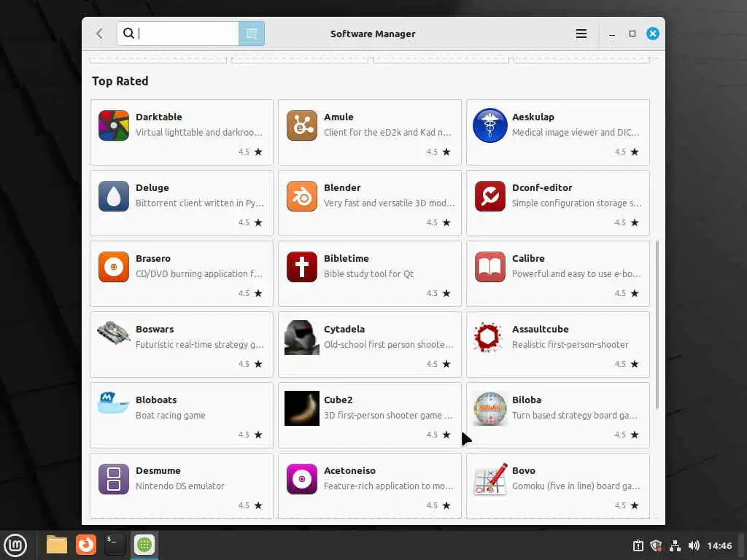Click the Bovo board game icon
The image size is (747, 560).
tap(489, 479)
